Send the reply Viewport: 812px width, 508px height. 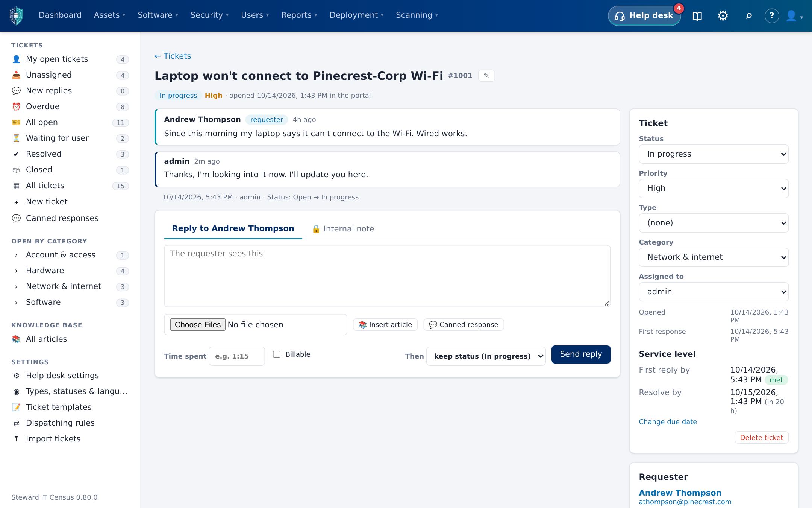pyautogui.click(x=581, y=354)
